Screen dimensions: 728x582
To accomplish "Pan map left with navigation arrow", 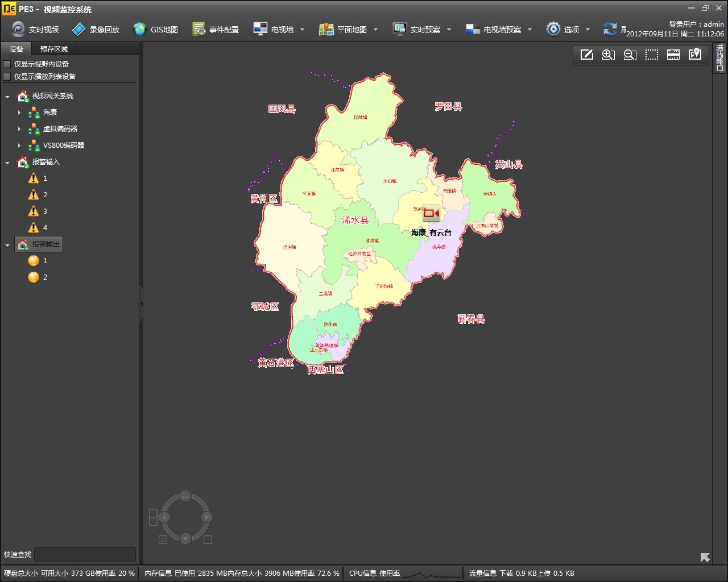I will coord(164,517).
